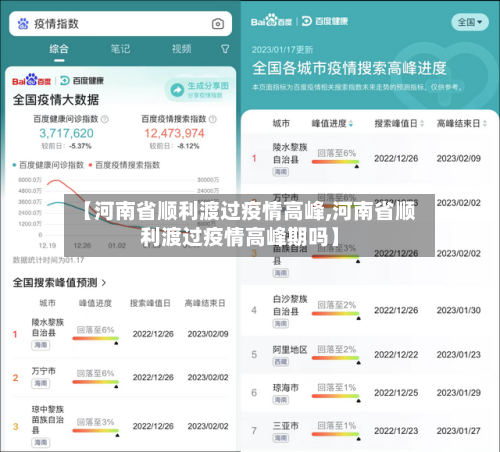Viewport: 500px width, 452px height.
Task: Click 阿里地区 city name
Action: click(x=290, y=350)
